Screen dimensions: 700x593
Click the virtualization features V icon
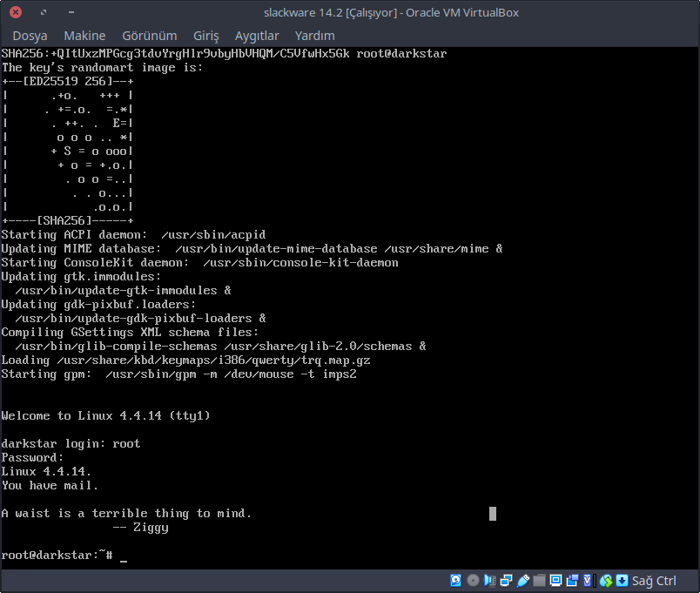tap(589, 581)
